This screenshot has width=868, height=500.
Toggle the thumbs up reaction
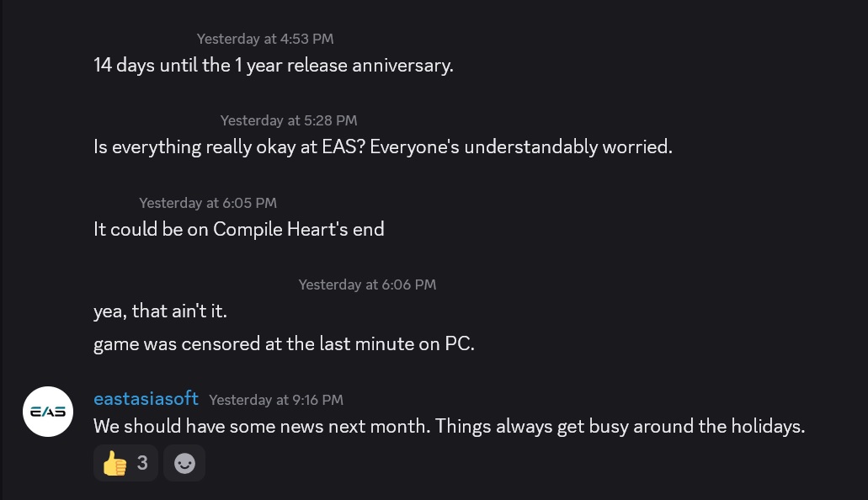pyautogui.click(x=114, y=463)
